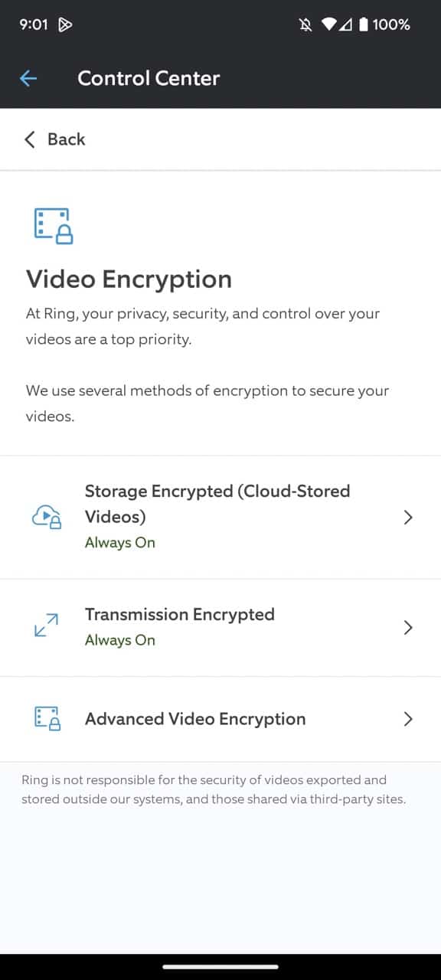Tap the muted notifications bell in status bar
Viewport: 441px width, 980px height.
click(x=306, y=24)
